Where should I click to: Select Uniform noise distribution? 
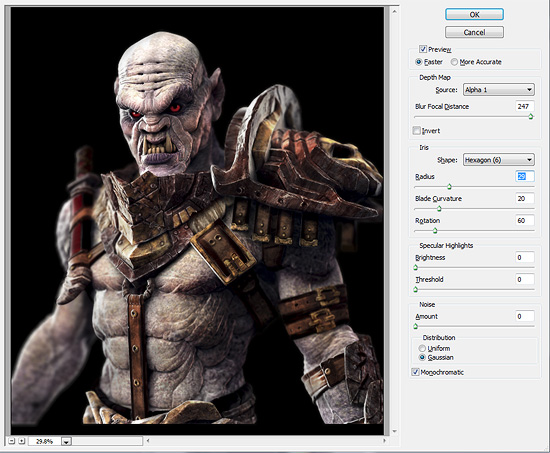tap(422, 348)
